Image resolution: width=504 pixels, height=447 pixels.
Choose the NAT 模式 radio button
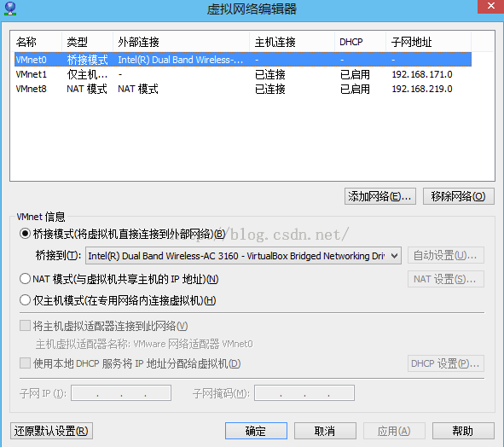click(x=25, y=278)
